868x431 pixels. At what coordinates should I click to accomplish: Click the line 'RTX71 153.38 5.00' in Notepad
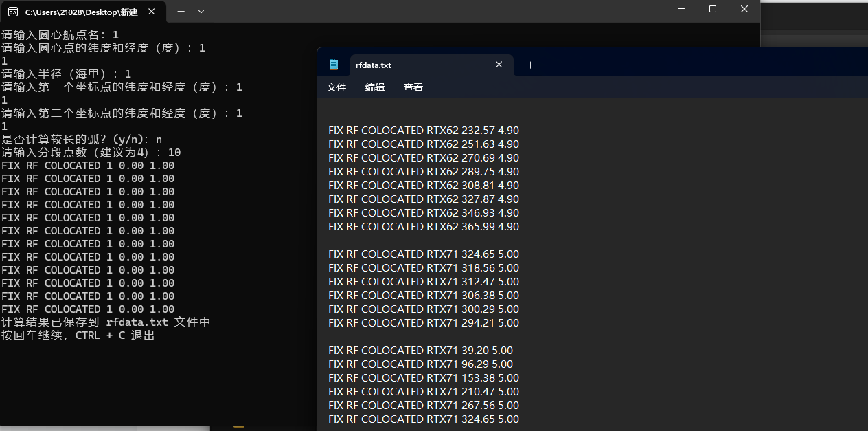coord(424,377)
